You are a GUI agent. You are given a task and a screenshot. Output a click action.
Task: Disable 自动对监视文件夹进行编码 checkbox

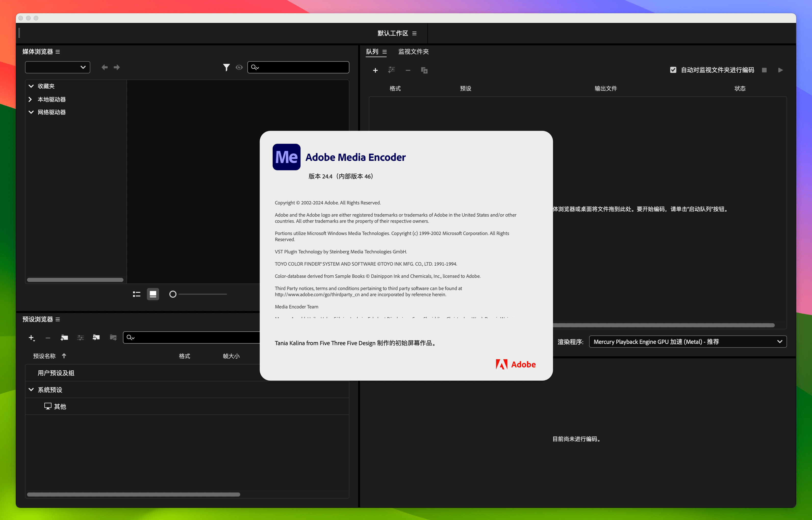click(673, 70)
